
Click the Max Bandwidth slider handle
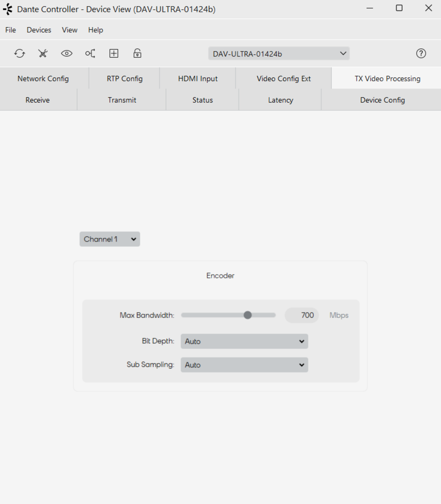coord(248,315)
